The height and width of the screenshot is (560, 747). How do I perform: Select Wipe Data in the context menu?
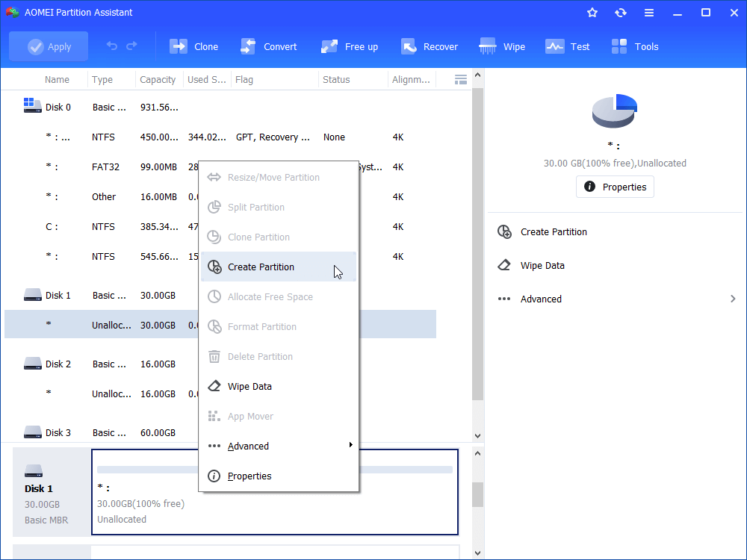tap(249, 386)
